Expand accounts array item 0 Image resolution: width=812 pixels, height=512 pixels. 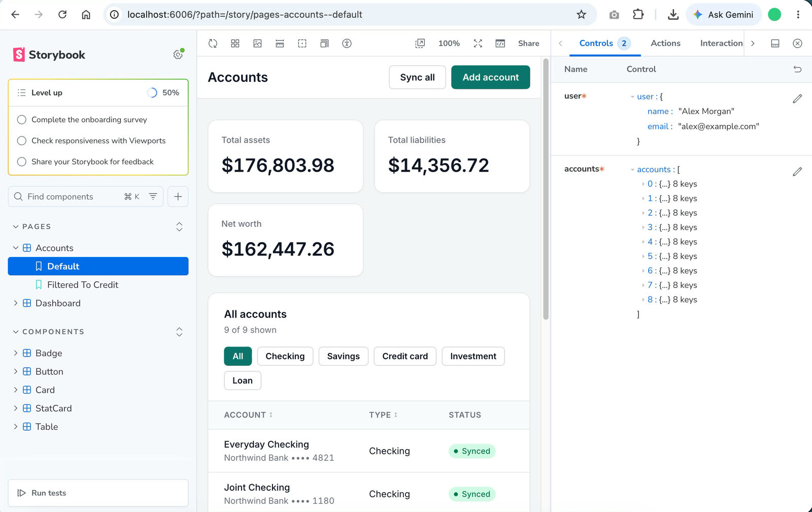pyautogui.click(x=643, y=184)
